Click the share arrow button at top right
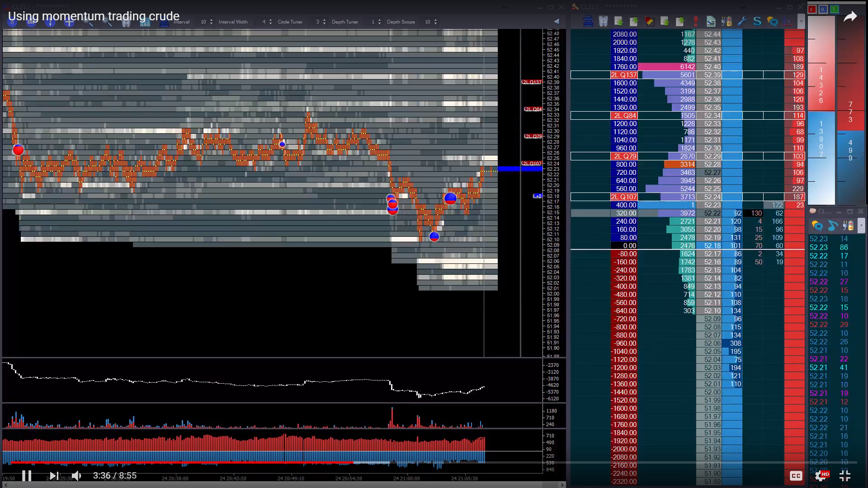The width and height of the screenshot is (868, 488). (x=851, y=17)
